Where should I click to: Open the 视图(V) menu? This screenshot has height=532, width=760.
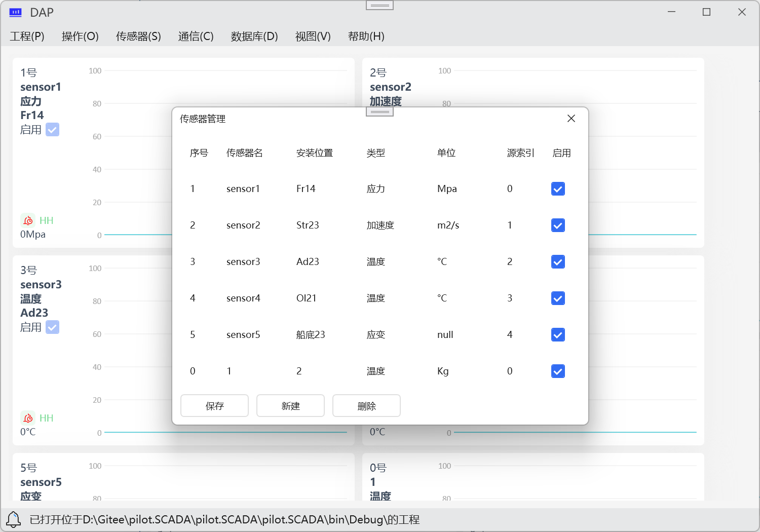tap(313, 36)
